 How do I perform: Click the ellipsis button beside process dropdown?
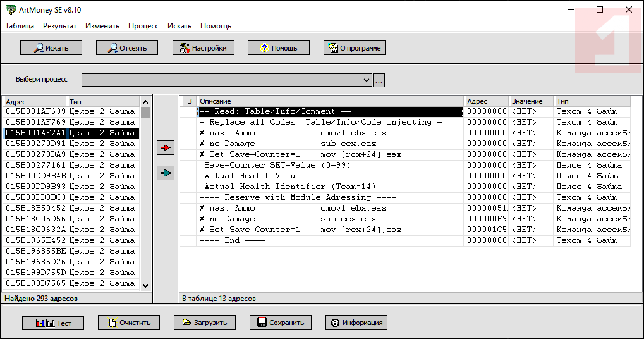click(379, 80)
